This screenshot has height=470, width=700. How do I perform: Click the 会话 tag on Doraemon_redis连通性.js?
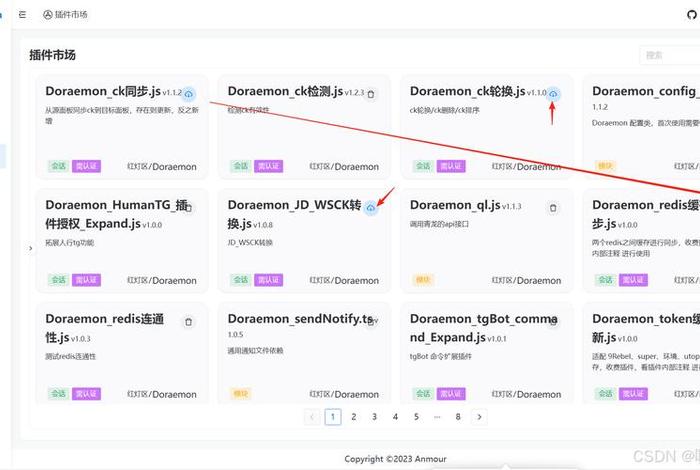[58, 394]
